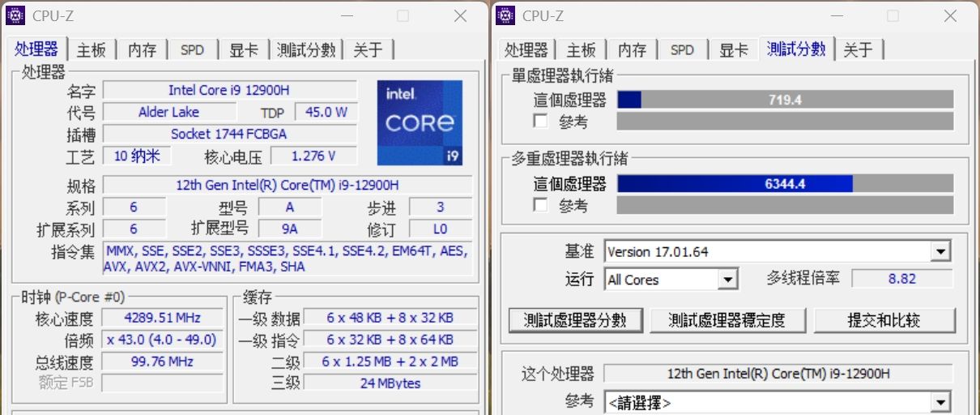Screen dimensions: 980x415
Task: Select the 处理器 tab in left window
Action: point(36,49)
